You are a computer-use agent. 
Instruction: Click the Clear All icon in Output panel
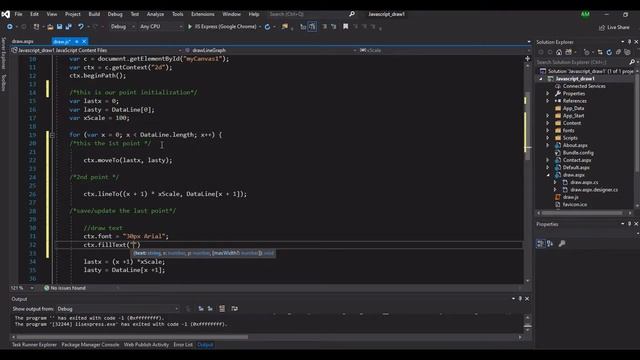click(222, 309)
